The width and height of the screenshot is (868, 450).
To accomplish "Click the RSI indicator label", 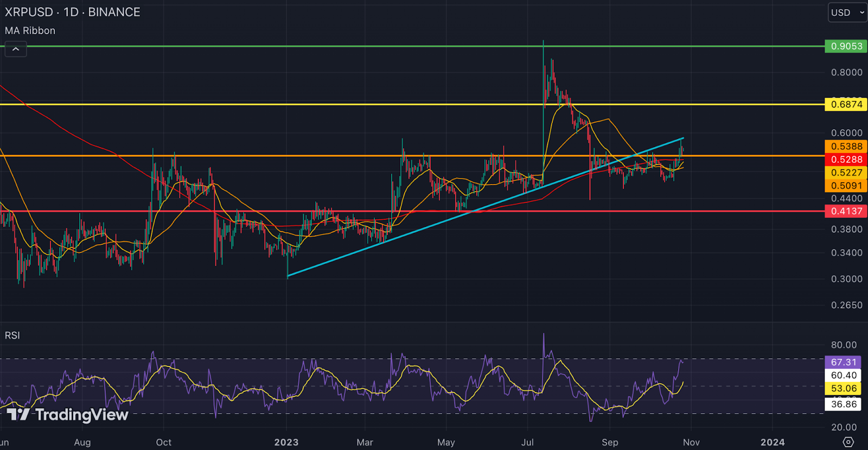I will pos(12,335).
